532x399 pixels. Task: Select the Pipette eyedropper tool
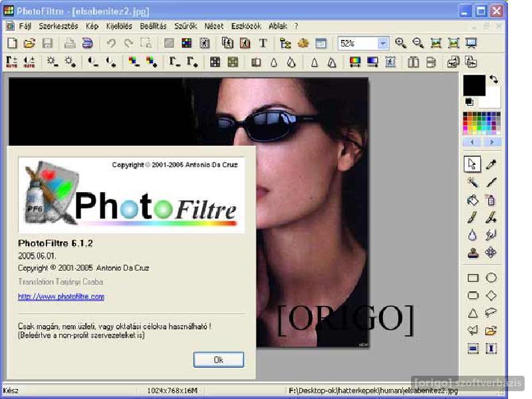[x=491, y=164]
